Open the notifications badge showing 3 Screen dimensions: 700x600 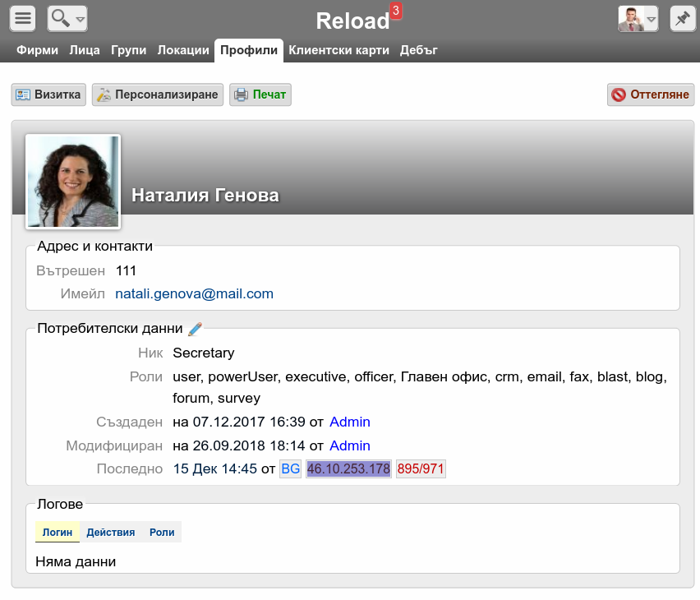coord(396,11)
